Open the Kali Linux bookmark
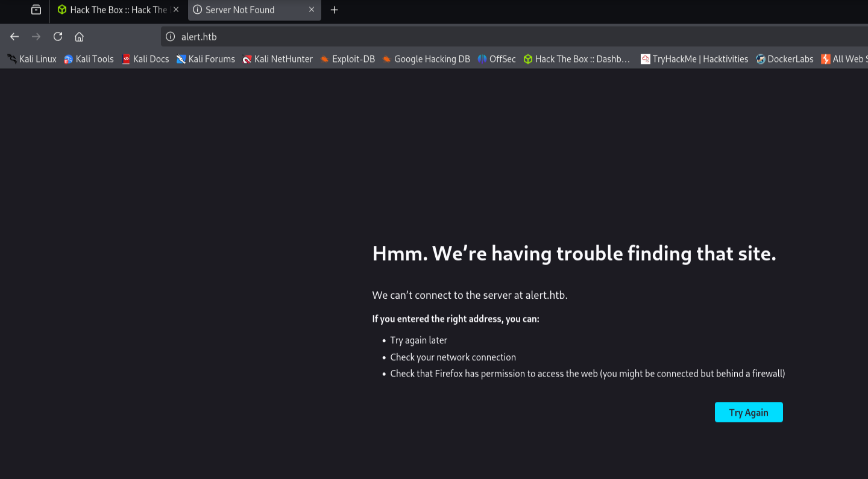The height and width of the screenshot is (479, 868). pyautogui.click(x=32, y=59)
